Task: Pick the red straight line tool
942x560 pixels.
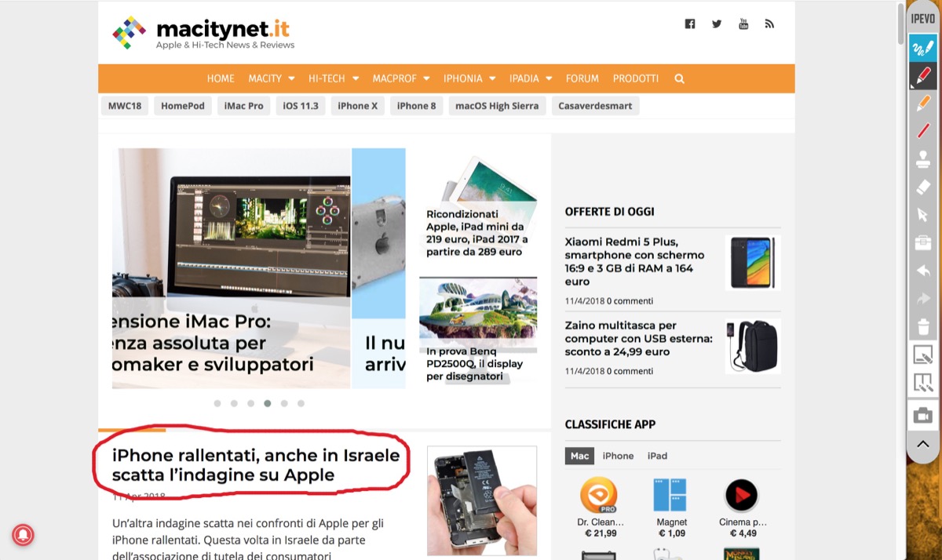Action: click(x=923, y=131)
